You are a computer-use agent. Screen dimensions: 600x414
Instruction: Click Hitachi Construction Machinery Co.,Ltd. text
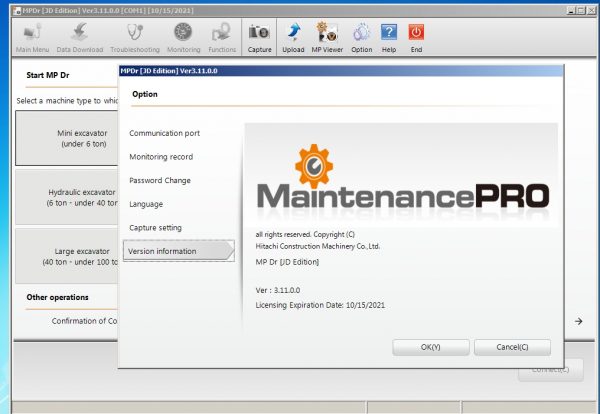(x=318, y=246)
